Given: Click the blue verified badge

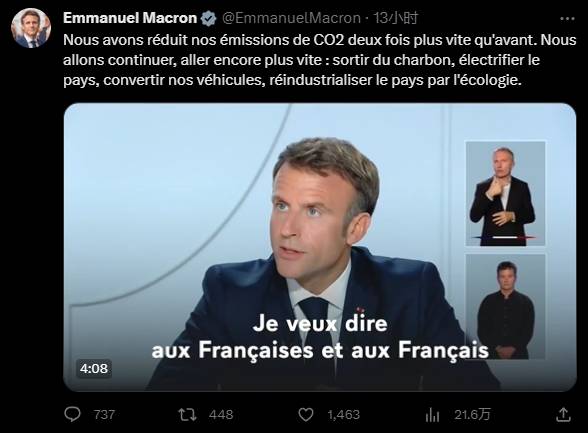Looking at the screenshot, I should click(208, 18).
